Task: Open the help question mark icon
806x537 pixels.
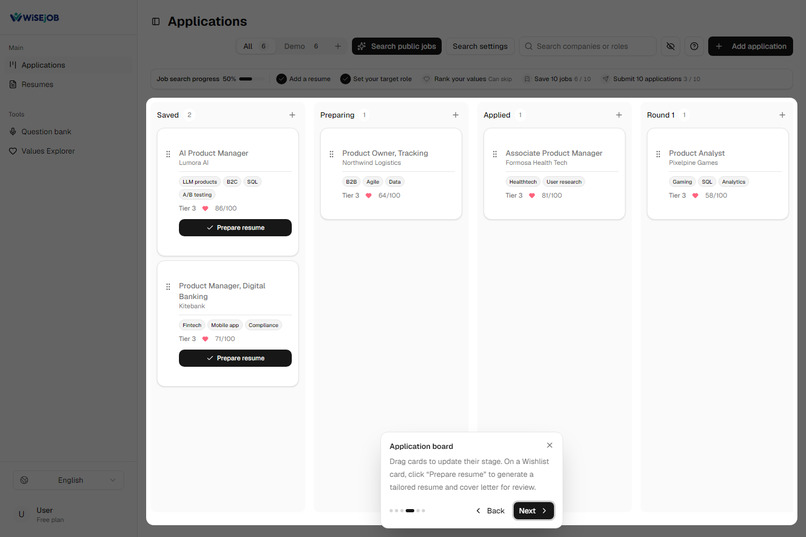Action: 694,46
